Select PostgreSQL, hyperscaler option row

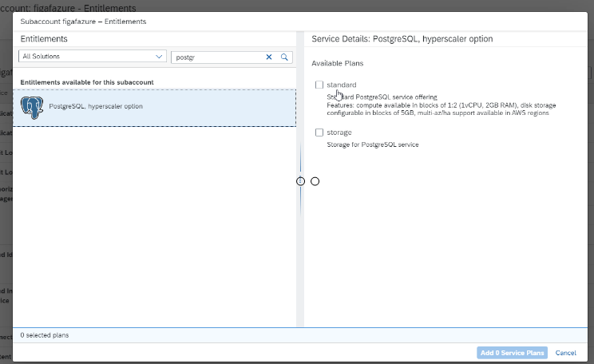tap(155, 108)
